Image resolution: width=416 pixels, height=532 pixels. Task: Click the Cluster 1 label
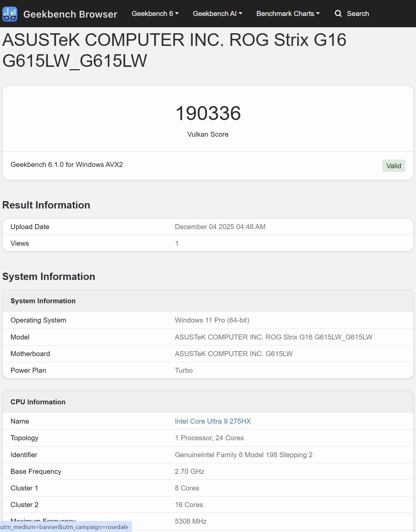pos(24,488)
